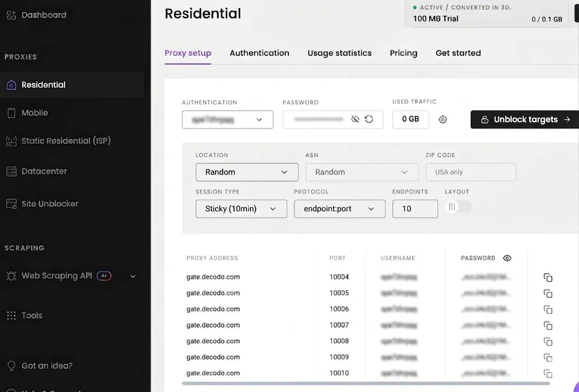Open Mobile proxies in sidebar
This screenshot has width=579, height=392.
(x=35, y=113)
